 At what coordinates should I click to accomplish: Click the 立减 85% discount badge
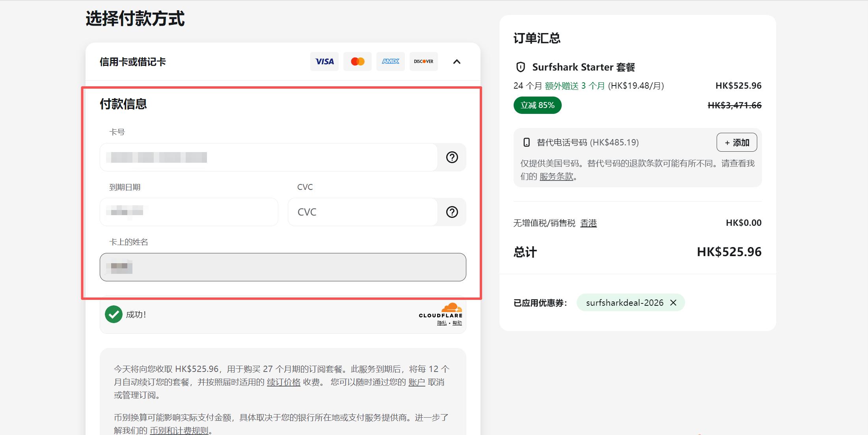[x=538, y=105]
